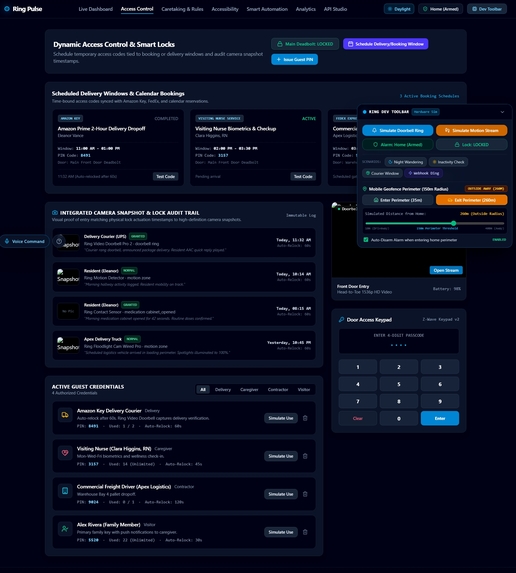The height and width of the screenshot is (573, 516).
Task: Go to Caretaking & Rules tab
Action: coord(182,9)
